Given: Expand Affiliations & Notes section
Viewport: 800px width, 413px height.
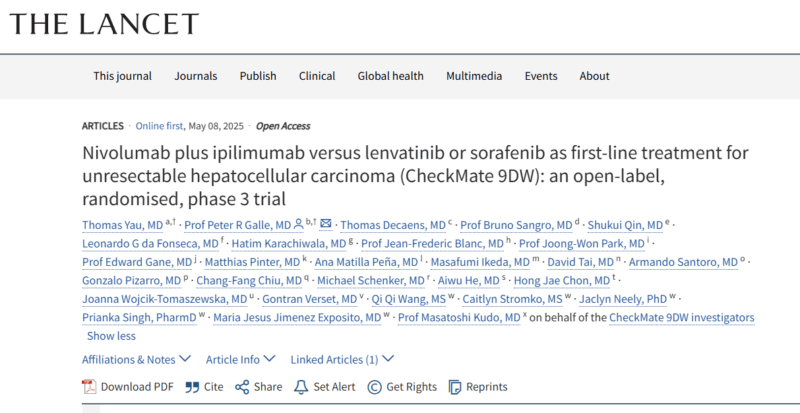Looking at the screenshot, I should click(135, 359).
